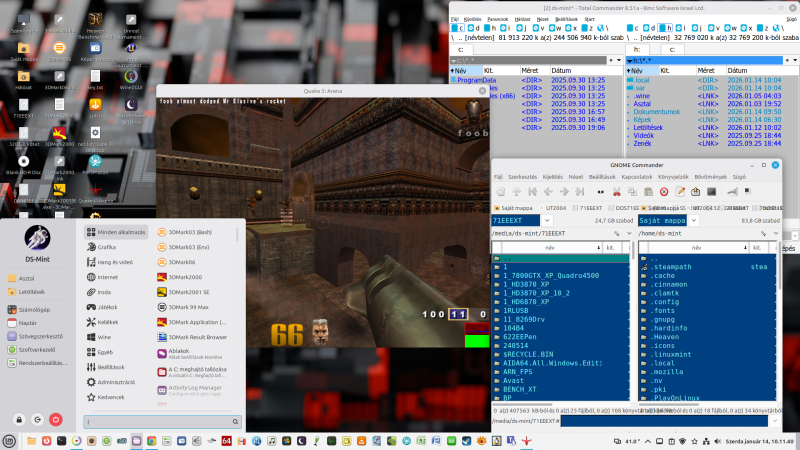Click GNOME Commander command line input field
The height and width of the screenshot is (450, 800).
coord(664,421)
